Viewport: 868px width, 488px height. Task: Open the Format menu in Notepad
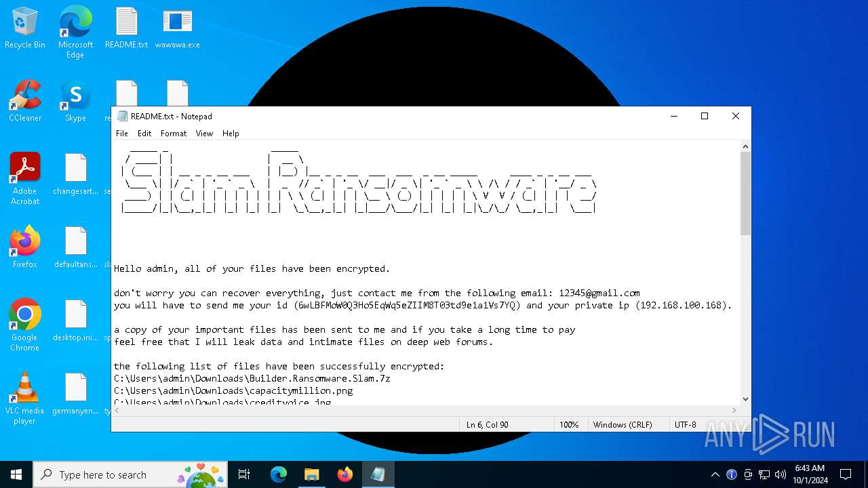coord(174,134)
